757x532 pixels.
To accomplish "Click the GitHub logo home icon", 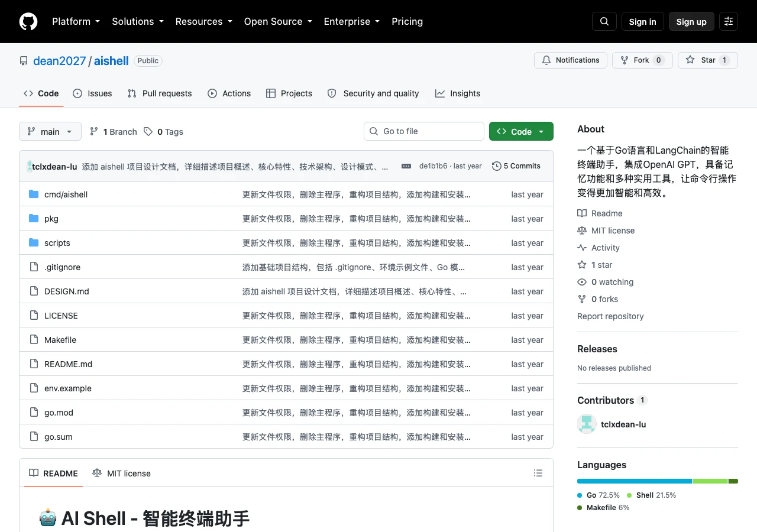I will (28, 21).
